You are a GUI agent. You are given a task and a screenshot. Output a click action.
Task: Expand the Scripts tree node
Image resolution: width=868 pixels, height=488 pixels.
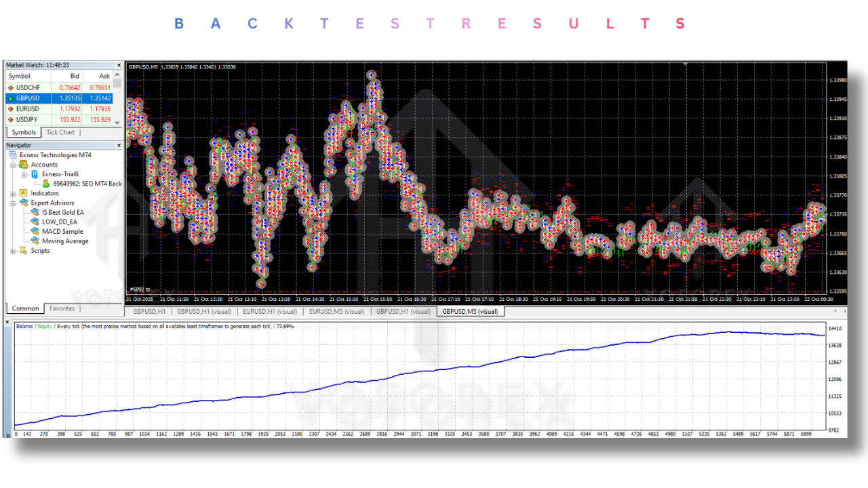point(13,251)
